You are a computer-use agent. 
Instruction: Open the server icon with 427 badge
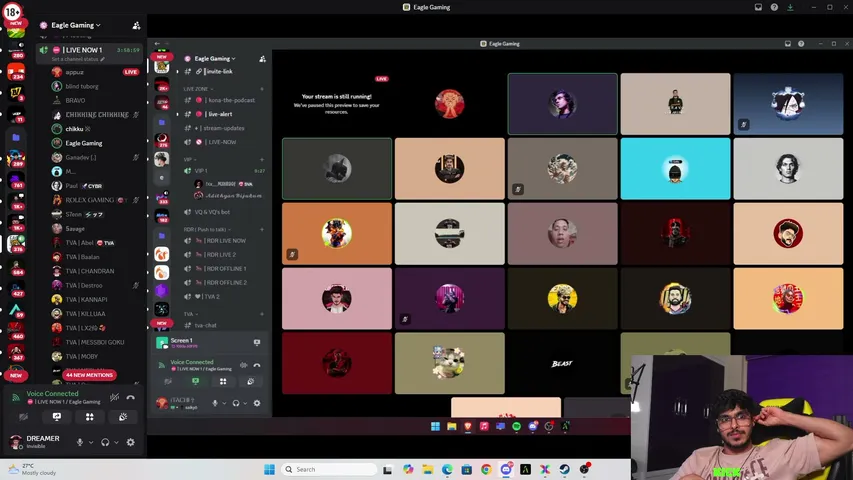(x=16, y=288)
